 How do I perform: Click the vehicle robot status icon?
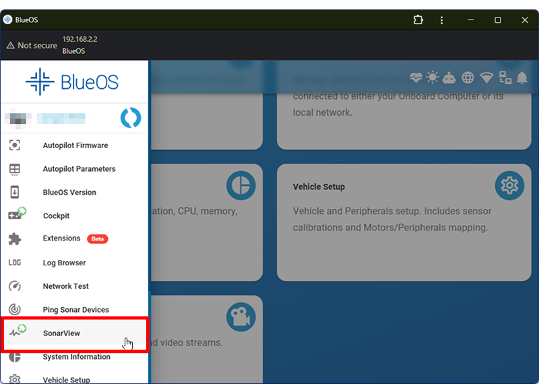pyautogui.click(x=449, y=77)
